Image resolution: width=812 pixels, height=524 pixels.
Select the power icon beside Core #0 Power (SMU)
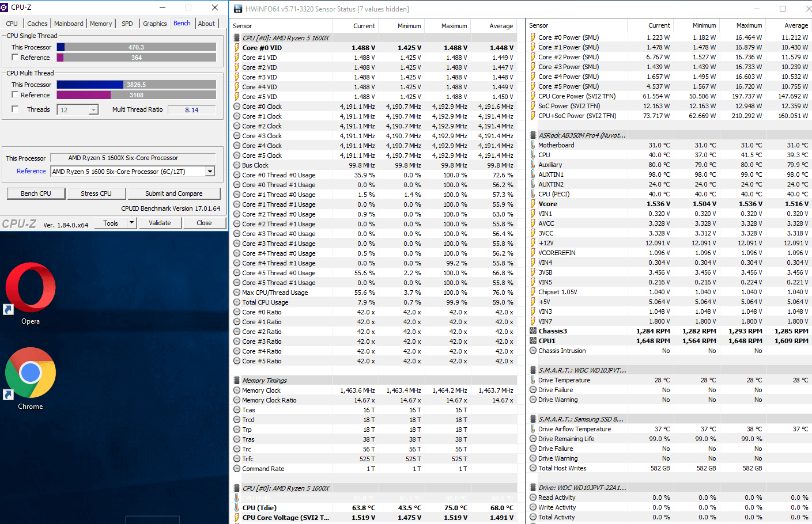coord(533,37)
